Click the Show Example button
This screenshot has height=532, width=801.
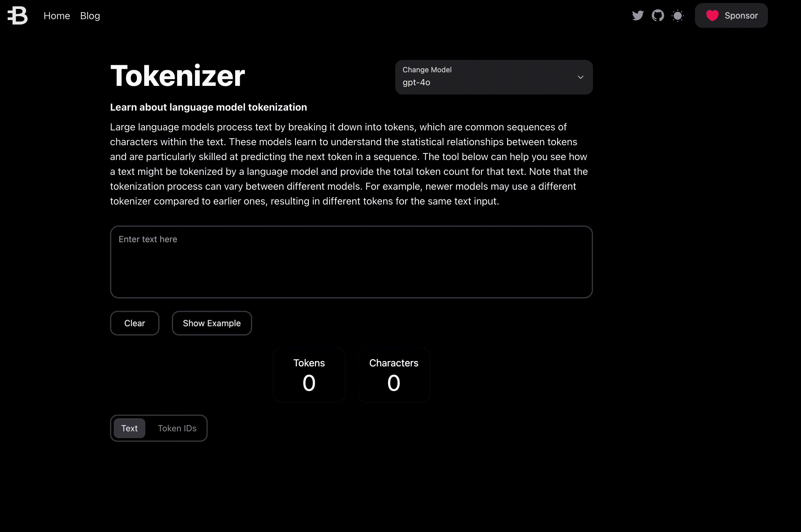pos(212,323)
